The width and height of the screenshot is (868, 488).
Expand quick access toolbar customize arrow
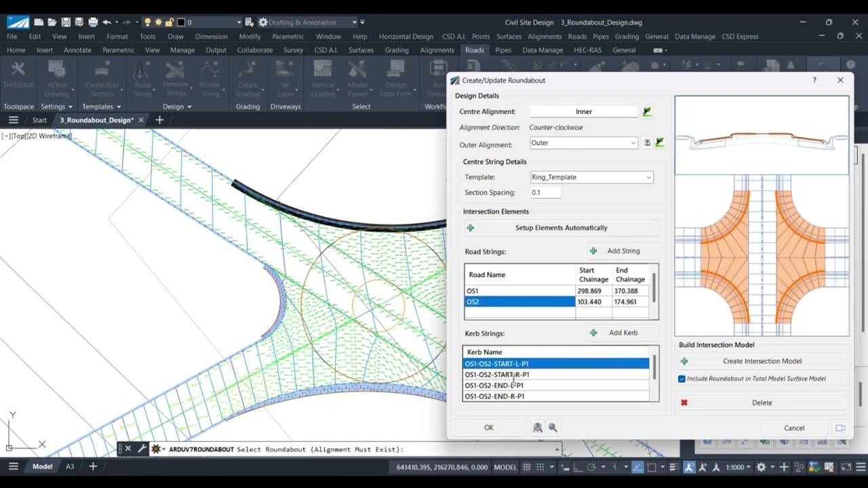point(363,22)
